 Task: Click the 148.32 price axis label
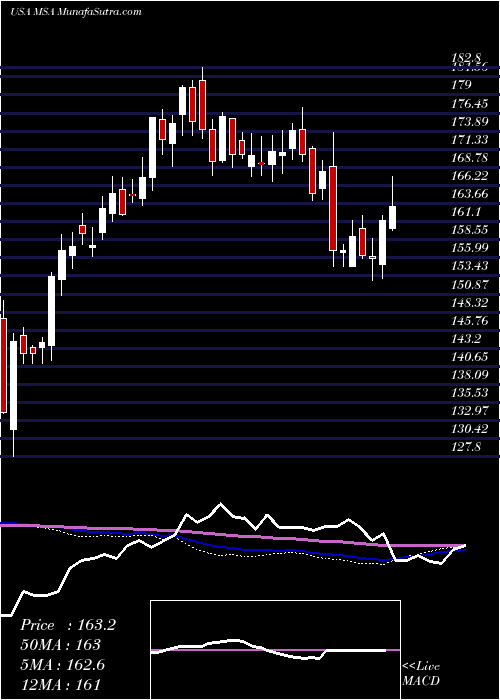471,303
